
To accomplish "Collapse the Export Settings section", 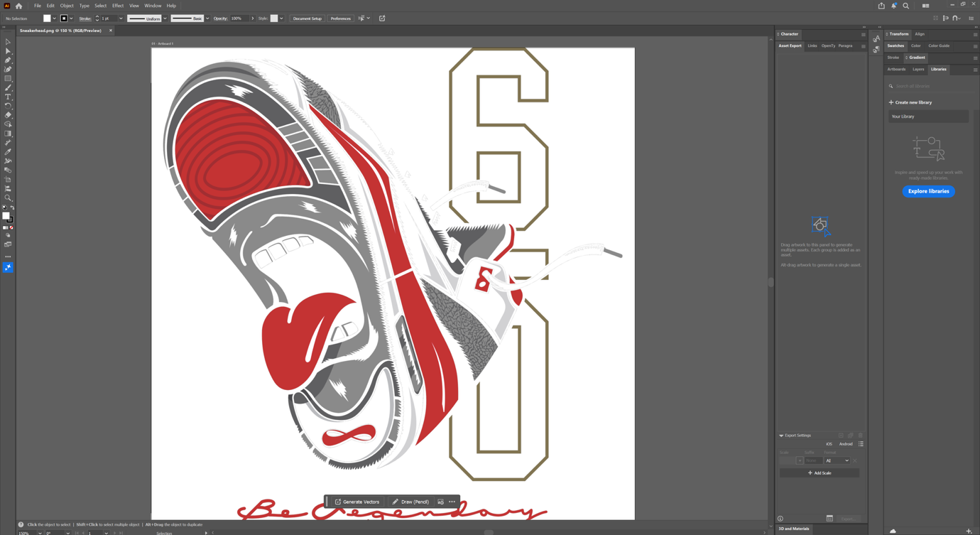I will (781, 436).
